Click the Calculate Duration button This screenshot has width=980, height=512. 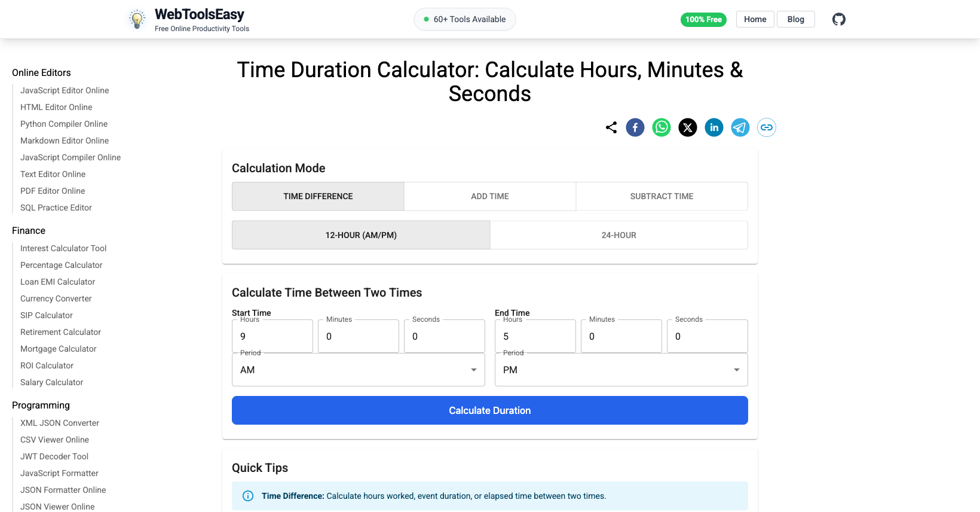click(x=489, y=410)
